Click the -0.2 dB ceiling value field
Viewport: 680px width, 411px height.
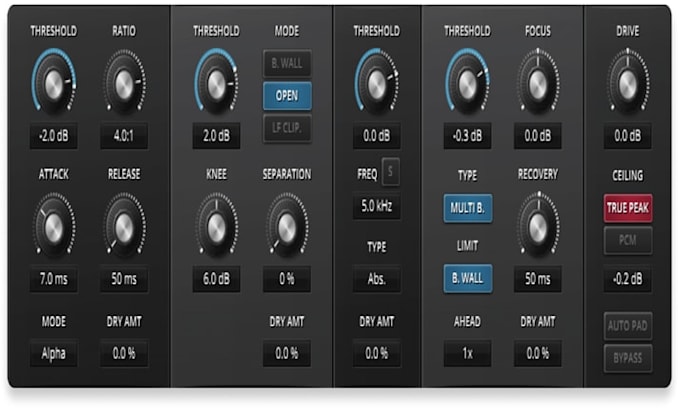[x=628, y=279]
